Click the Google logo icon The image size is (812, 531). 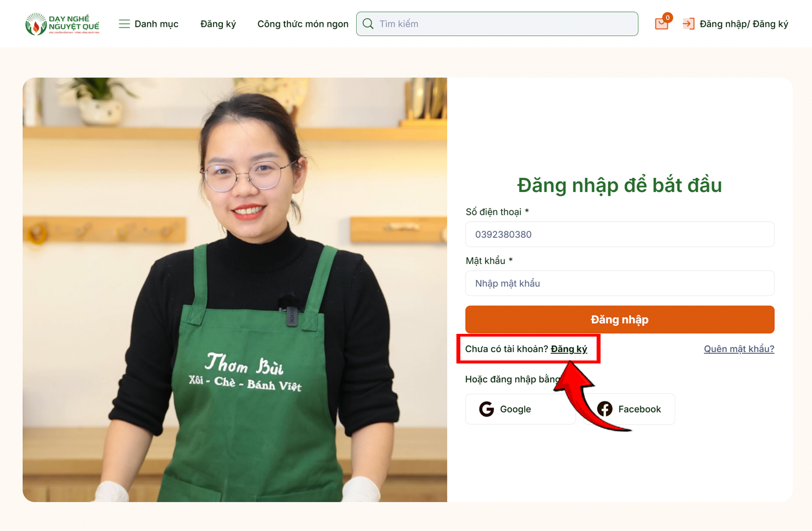486,409
